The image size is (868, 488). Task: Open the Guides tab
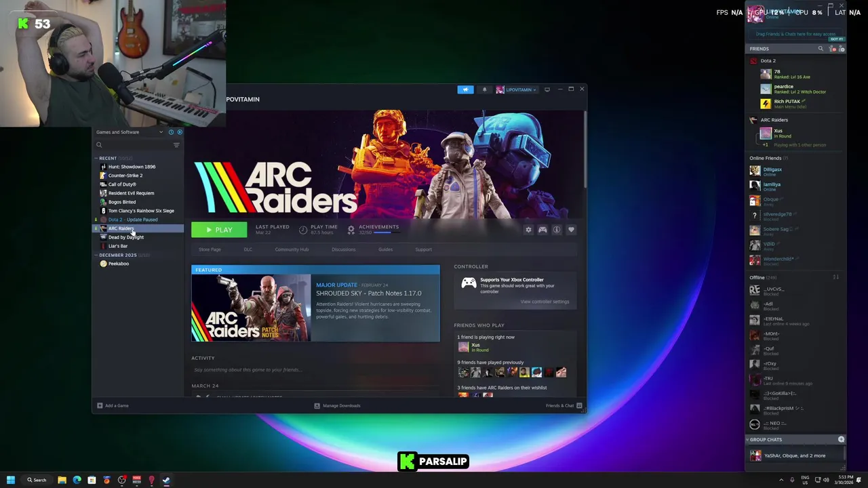(385, 249)
